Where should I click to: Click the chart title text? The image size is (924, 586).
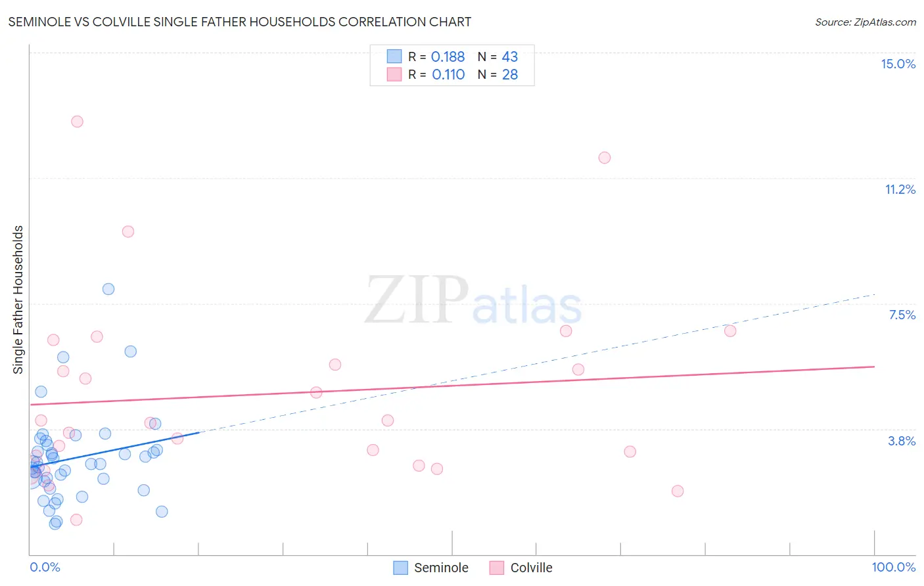coord(240,22)
